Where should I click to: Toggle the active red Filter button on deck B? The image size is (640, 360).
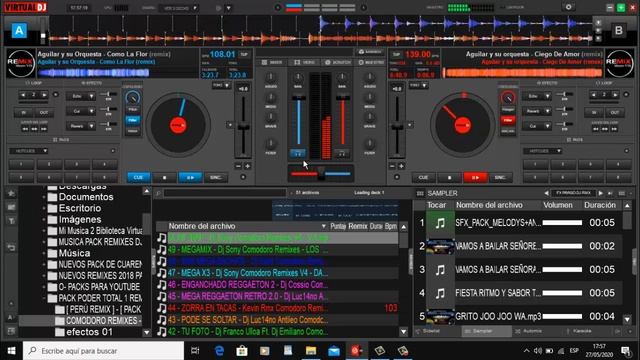(x=508, y=120)
